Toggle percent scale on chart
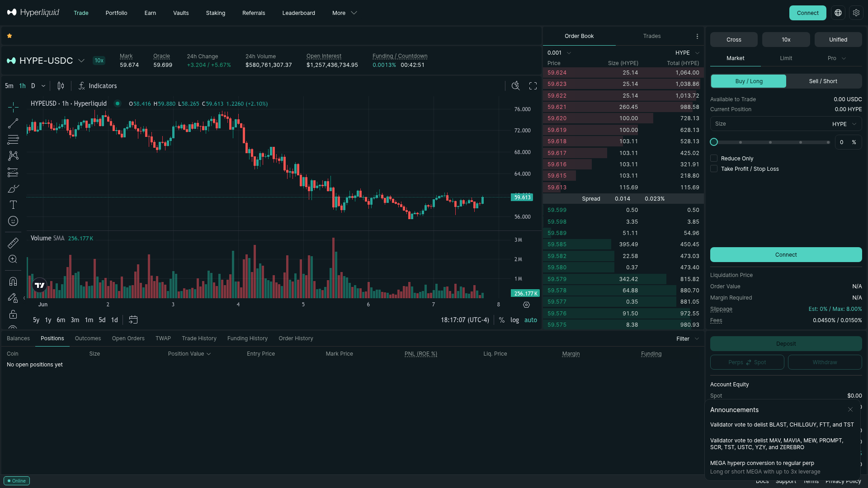Screen dimensions: 868x488 pos(502,320)
